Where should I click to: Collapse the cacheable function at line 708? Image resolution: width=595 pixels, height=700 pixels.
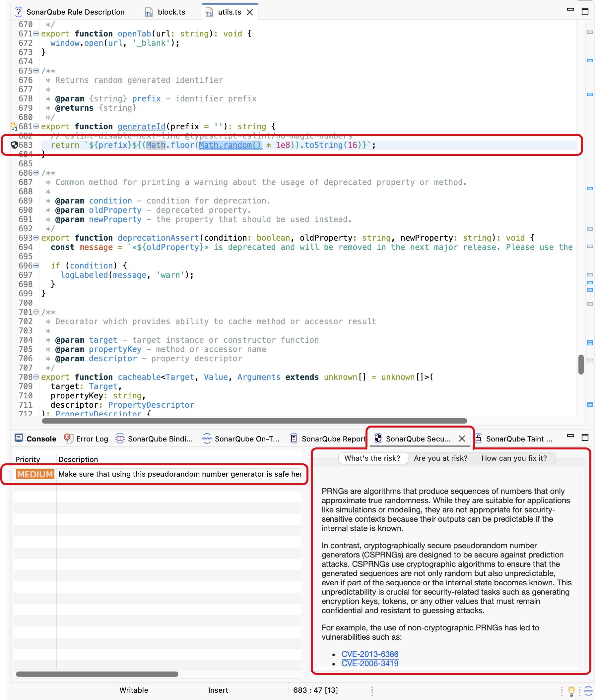click(x=36, y=377)
